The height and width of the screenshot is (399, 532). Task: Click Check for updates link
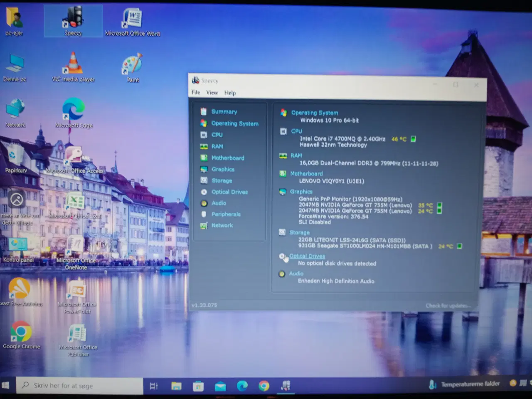pyautogui.click(x=448, y=306)
